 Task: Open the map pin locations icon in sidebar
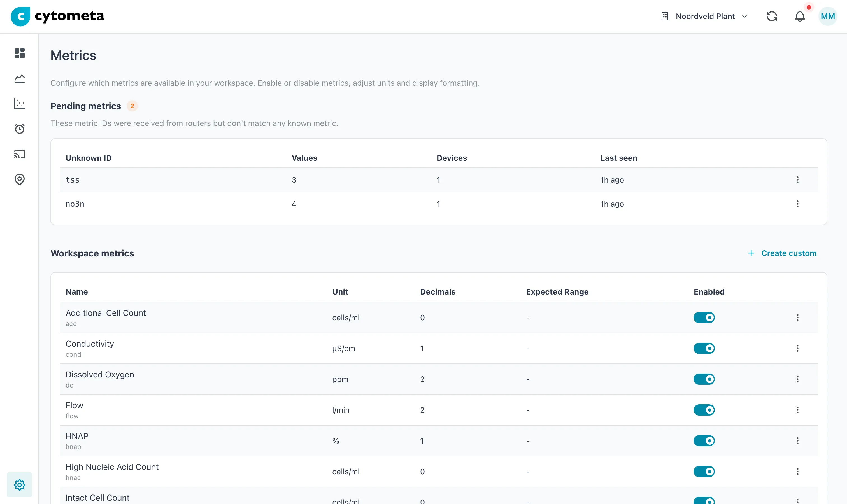point(19,179)
